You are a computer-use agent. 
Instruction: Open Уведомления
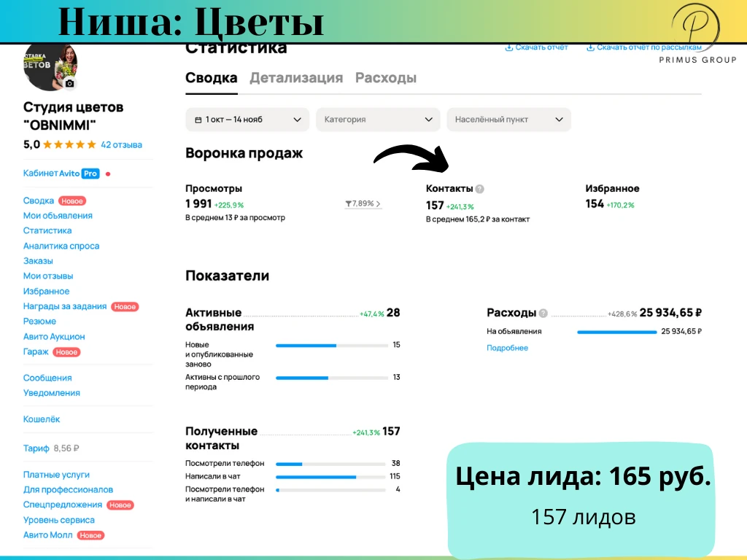click(x=52, y=393)
